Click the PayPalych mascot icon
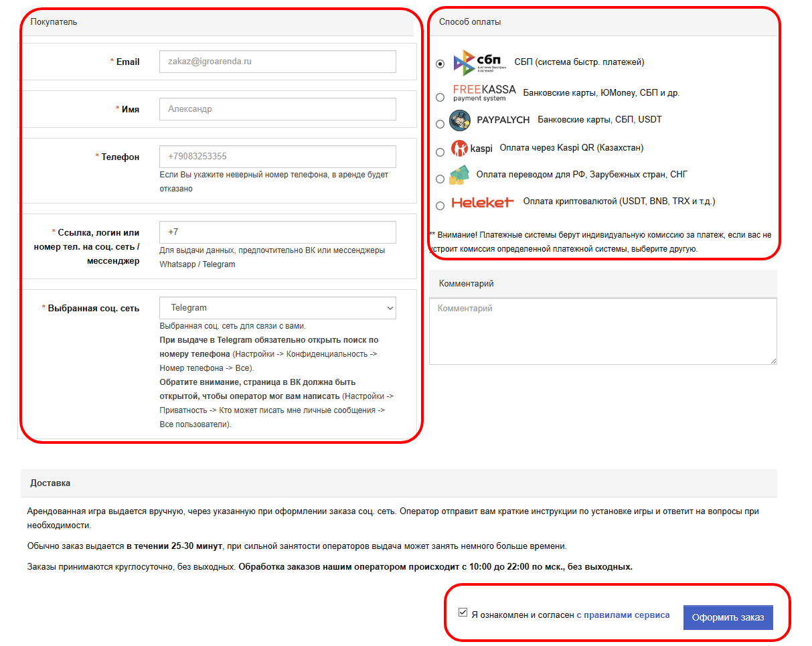Screen dimensions: 812x646 click(461, 120)
